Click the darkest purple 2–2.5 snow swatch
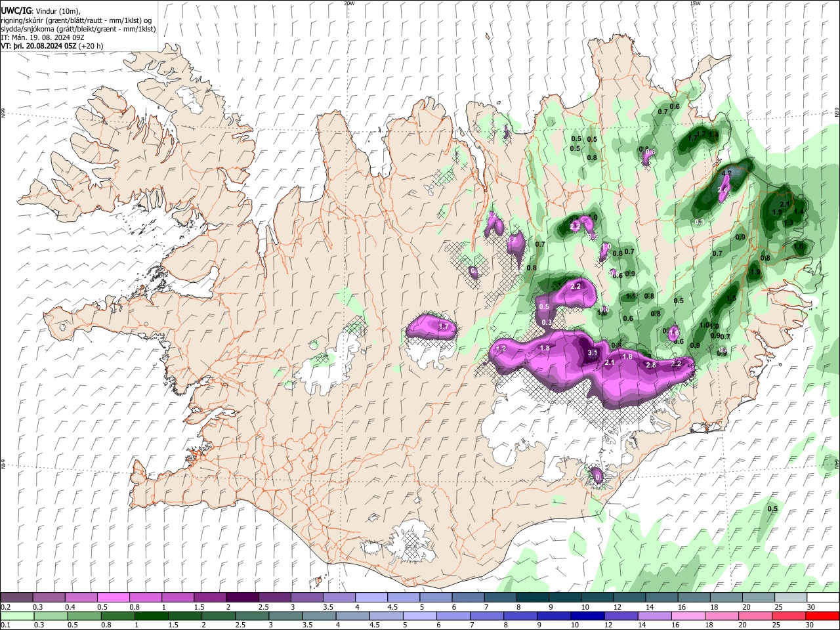 (241, 598)
